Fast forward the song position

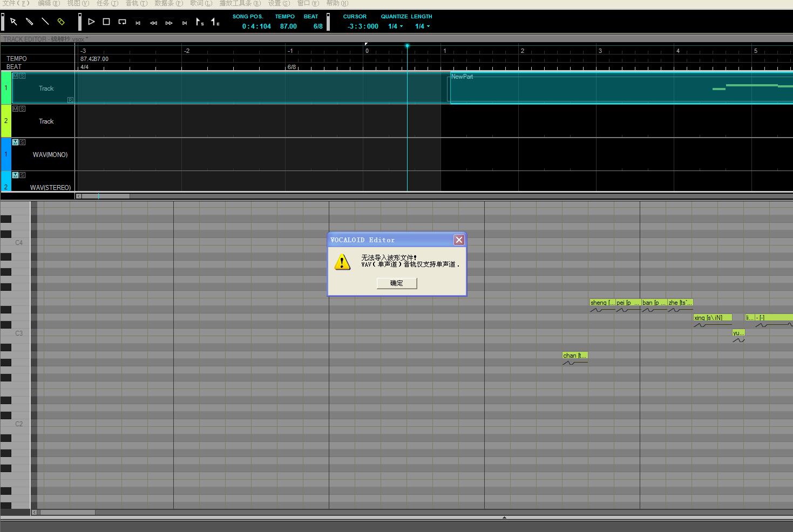tap(169, 23)
